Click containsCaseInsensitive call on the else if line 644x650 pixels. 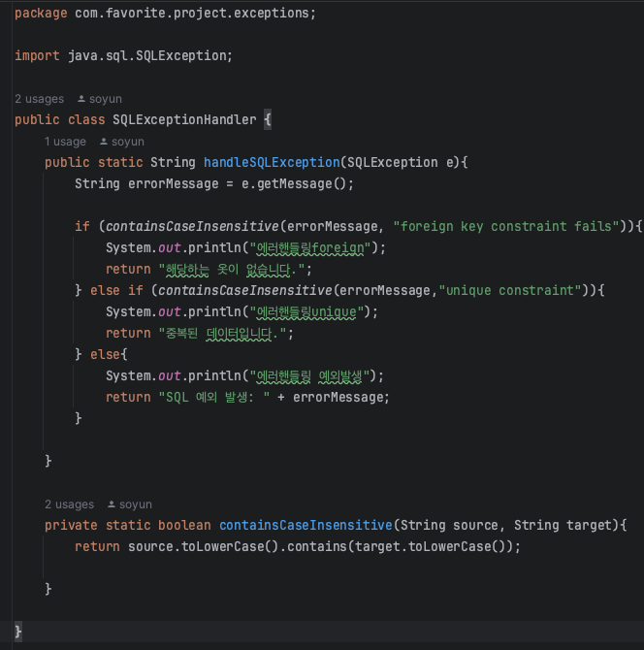[x=245, y=291]
